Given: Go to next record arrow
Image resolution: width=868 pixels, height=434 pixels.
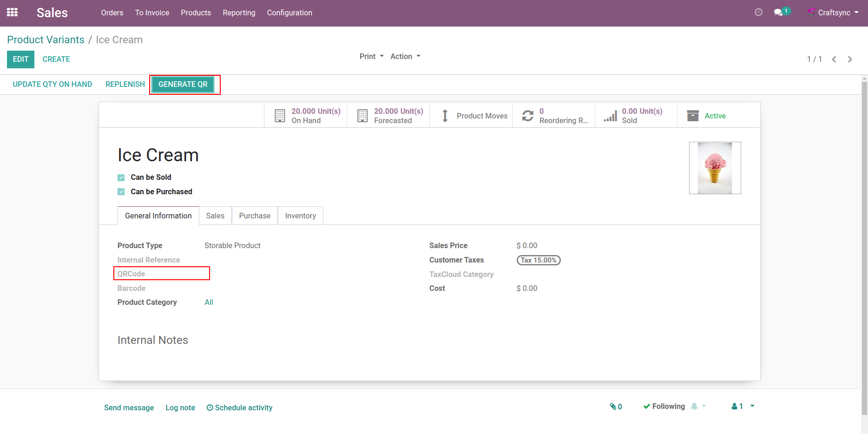Looking at the screenshot, I should point(850,59).
